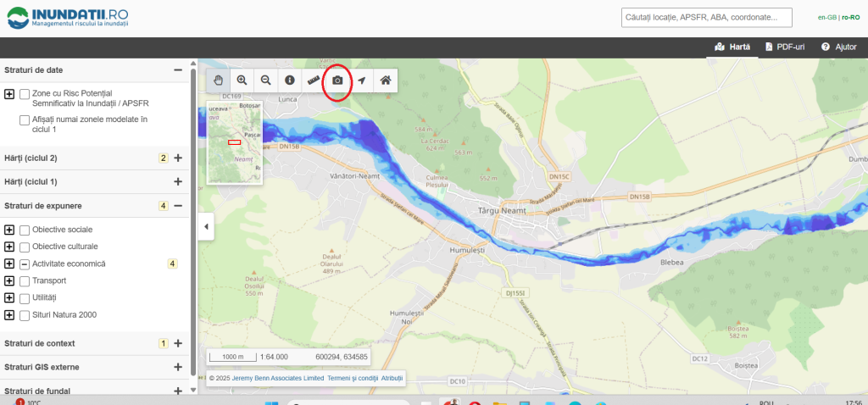This screenshot has width=868, height=405.
Task: Click the zoom out magnifier tool
Action: [x=266, y=80]
